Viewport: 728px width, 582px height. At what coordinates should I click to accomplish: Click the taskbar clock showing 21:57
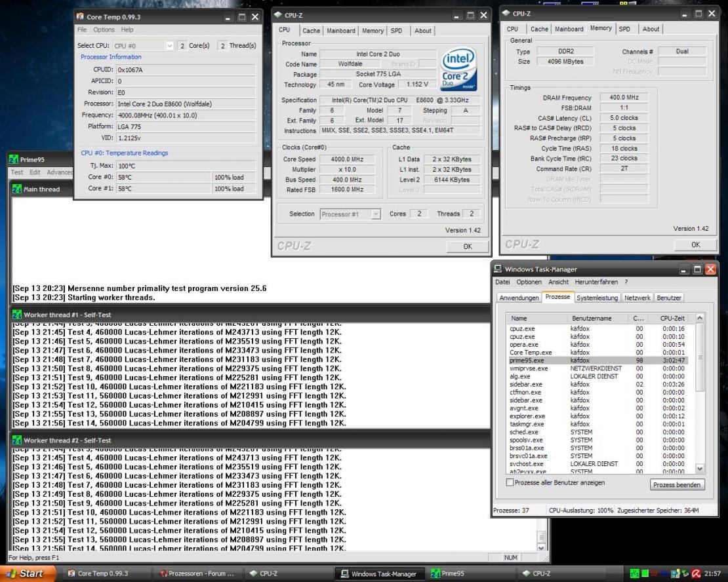712,573
